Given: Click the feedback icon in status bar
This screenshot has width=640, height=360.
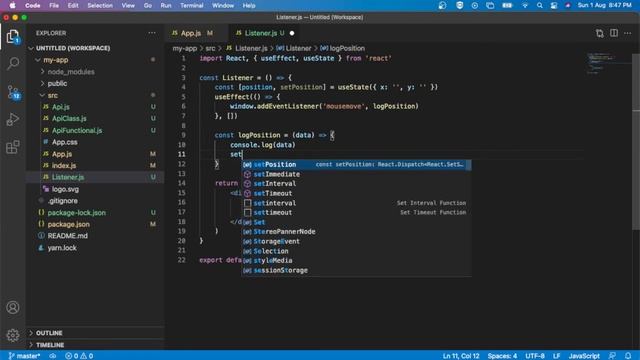Looking at the screenshot, I should pos(612,356).
